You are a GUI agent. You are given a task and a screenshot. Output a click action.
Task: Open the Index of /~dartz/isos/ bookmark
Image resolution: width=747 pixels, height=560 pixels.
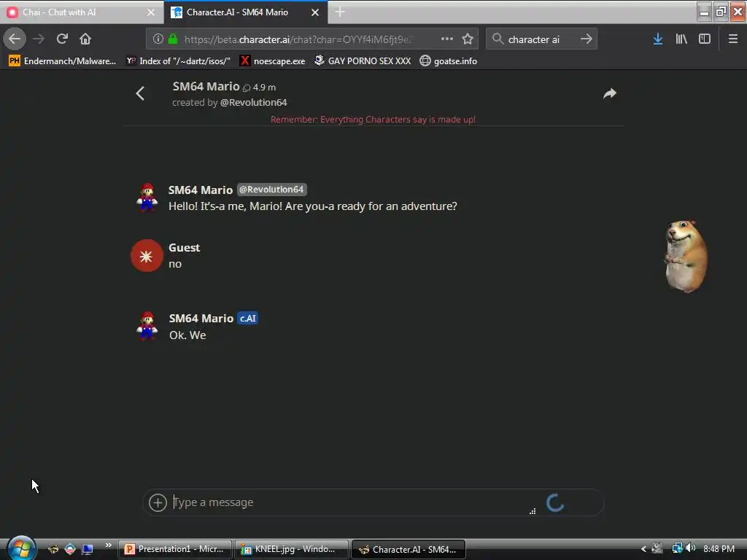pos(178,61)
